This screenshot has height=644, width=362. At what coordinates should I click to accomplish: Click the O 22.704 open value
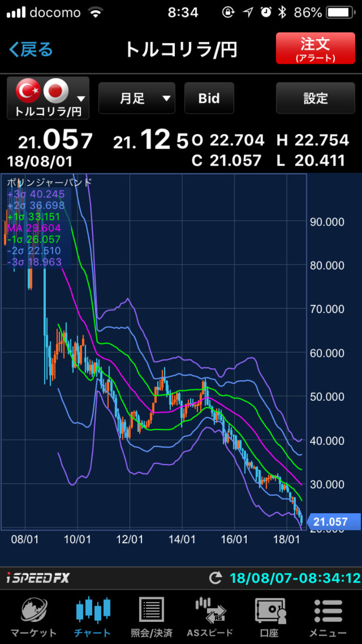click(x=228, y=140)
